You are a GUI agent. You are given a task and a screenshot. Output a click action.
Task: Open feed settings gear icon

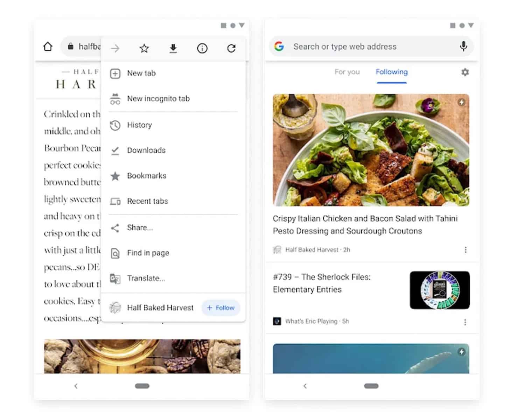coord(465,72)
